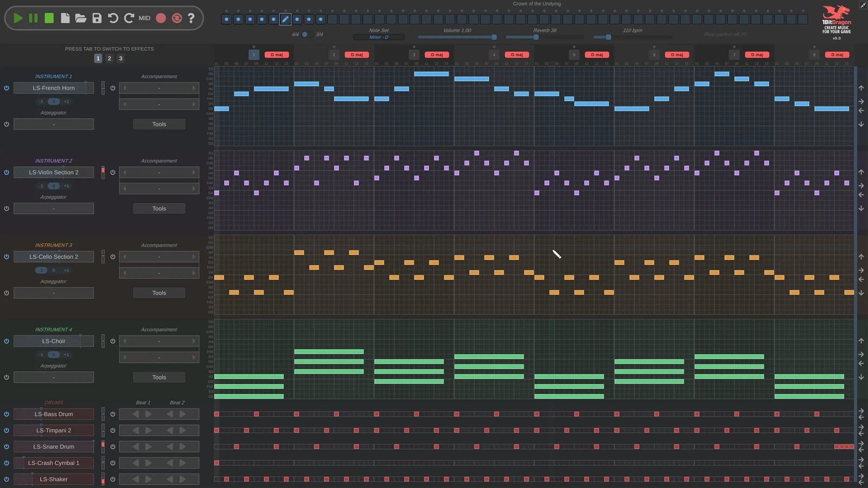Screen dimensions: 868x488
Task: Toggle LS-Choir instrument power
Action: pyautogui.click(x=7, y=341)
